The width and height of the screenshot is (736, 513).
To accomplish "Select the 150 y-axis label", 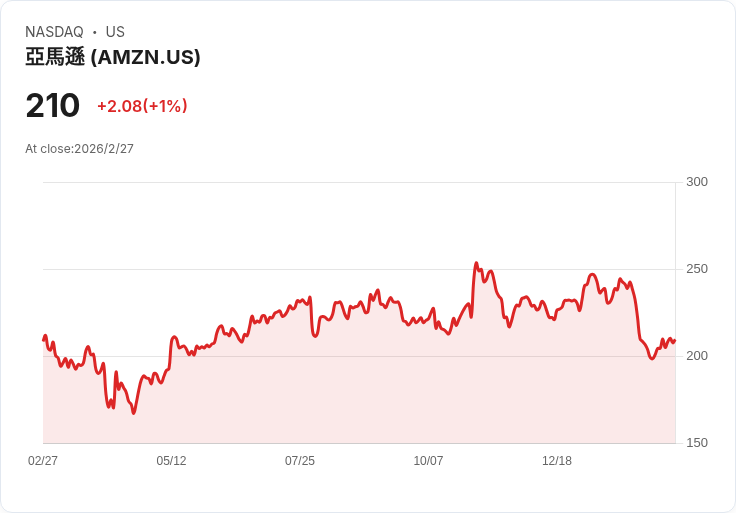I will pyautogui.click(x=697, y=443).
